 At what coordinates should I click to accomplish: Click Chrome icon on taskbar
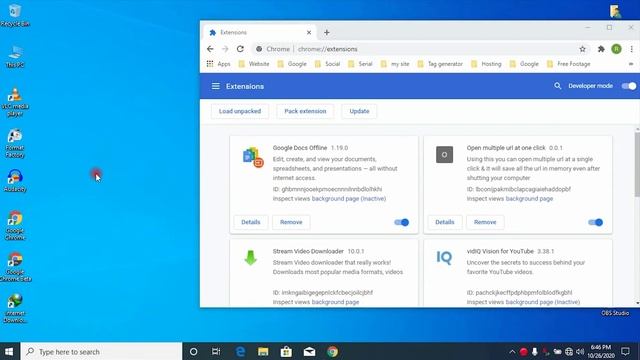(x=332, y=351)
